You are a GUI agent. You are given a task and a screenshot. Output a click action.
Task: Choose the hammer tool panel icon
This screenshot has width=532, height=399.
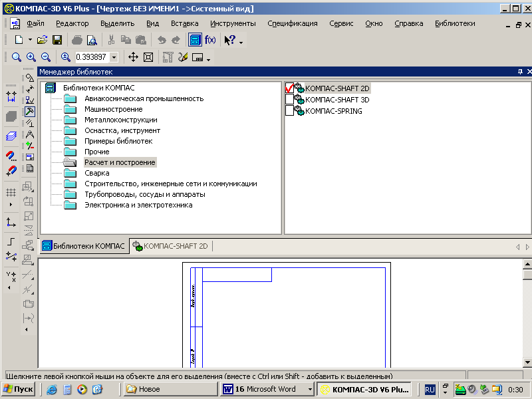30,112
